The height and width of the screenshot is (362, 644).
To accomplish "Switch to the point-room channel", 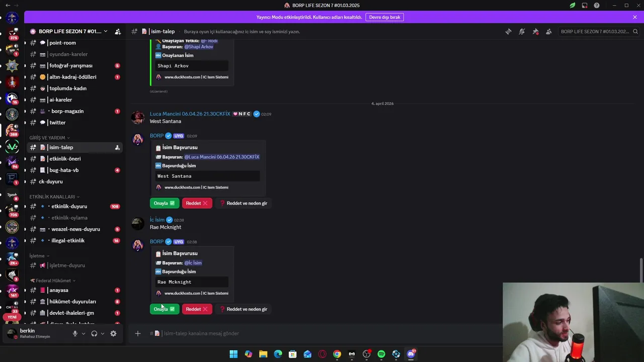I will click(74, 43).
